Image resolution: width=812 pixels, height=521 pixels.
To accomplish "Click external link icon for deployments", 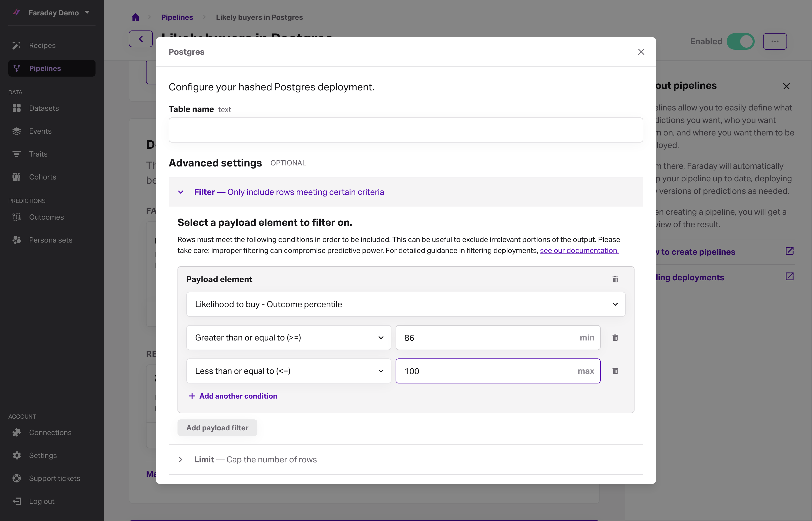I will point(789,276).
